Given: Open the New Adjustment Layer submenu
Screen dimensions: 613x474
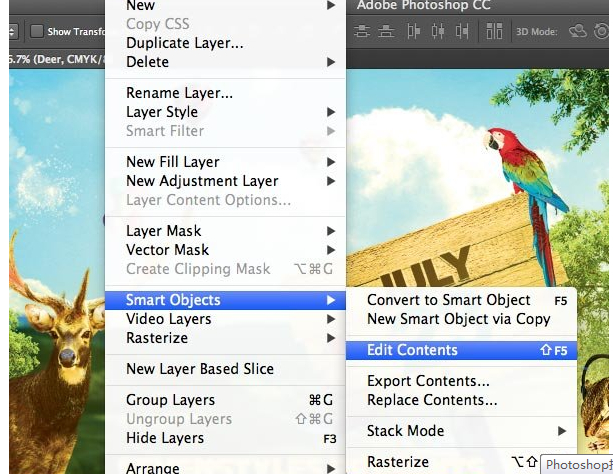Looking at the screenshot, I should click(225, 181).
